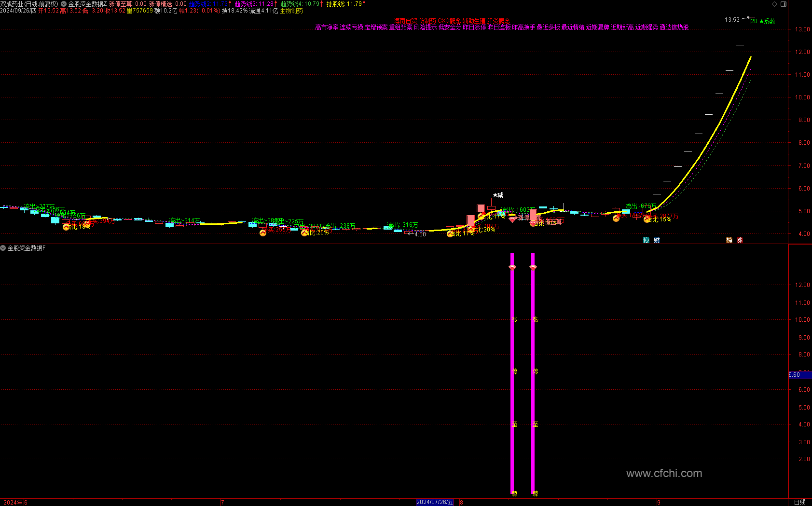This screenshot has height=506, width=812.
Task: Click the 海南自贸 concept tag
Action: [405, 21]
